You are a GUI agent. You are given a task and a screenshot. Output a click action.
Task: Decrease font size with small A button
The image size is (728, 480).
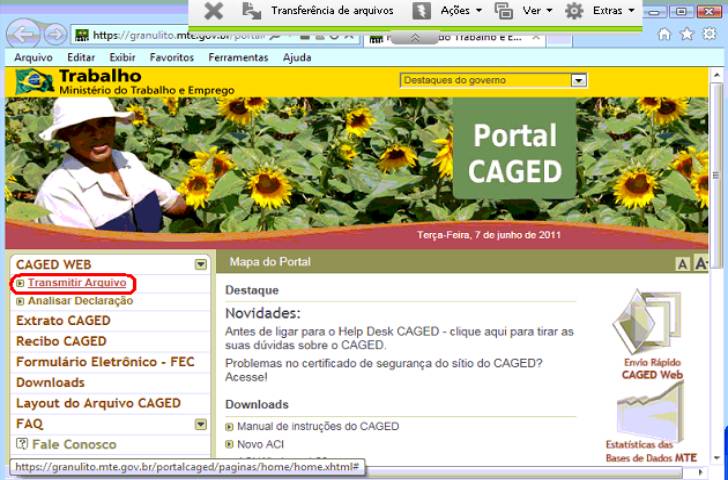click(x=682, y=264)
